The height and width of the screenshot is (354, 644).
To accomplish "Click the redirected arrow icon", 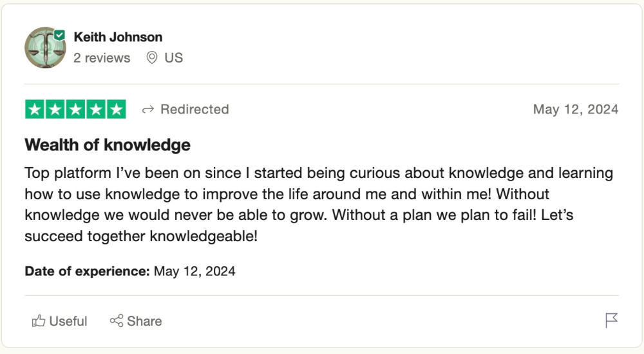I will pyautogui.click(x=147, y=110).
